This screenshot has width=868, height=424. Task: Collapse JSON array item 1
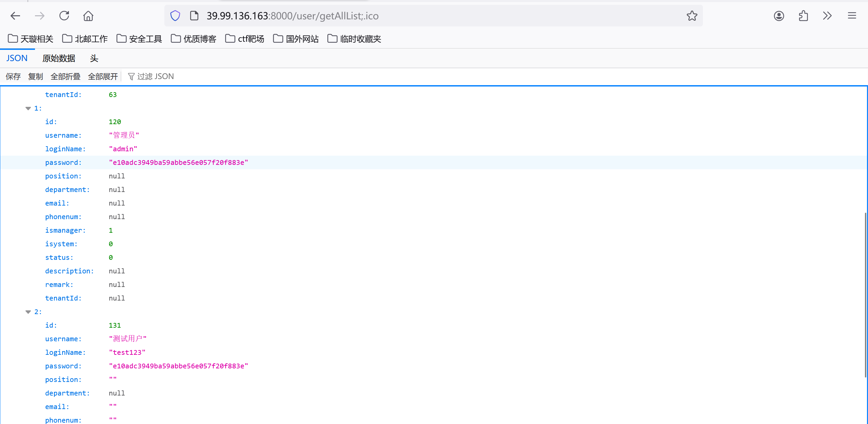[x=28, y=108]
